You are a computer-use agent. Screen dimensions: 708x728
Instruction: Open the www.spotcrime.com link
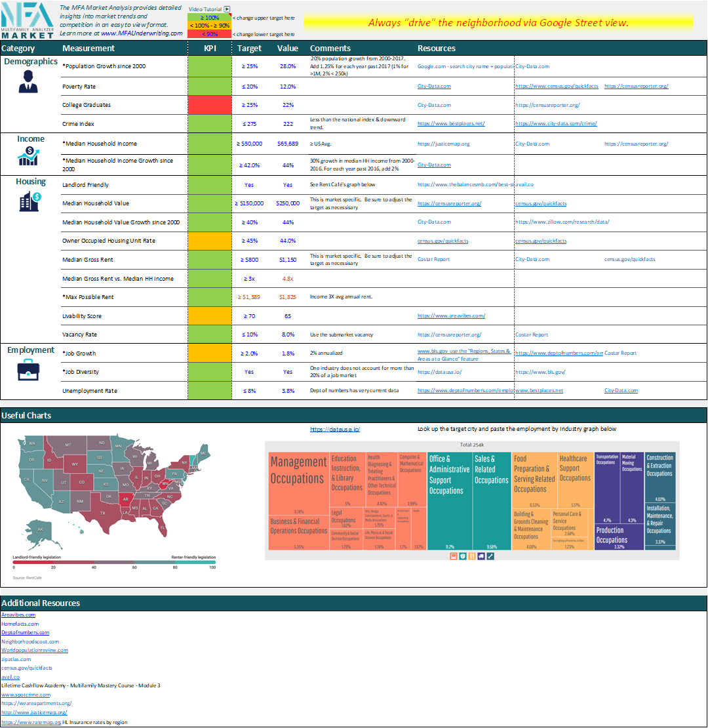click(x=26, y=695)
